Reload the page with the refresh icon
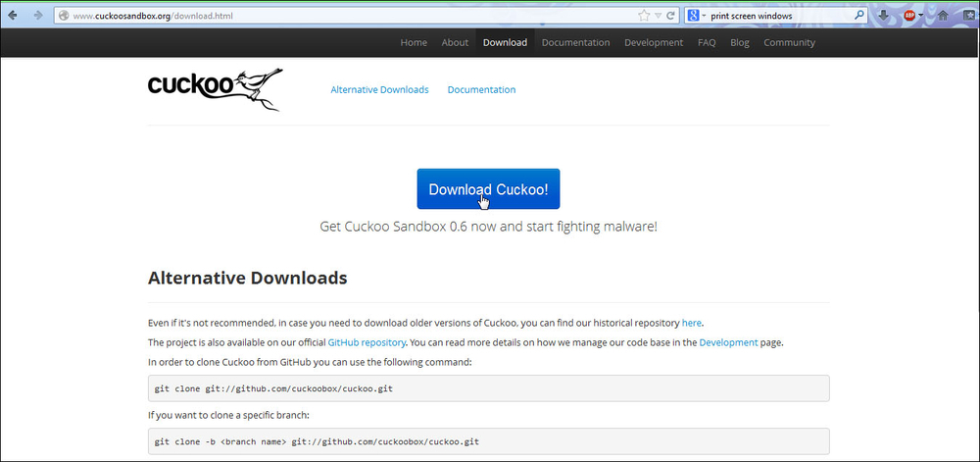This screenshot has height=462, width=980. pyautogui.click(x=670, y=16)
